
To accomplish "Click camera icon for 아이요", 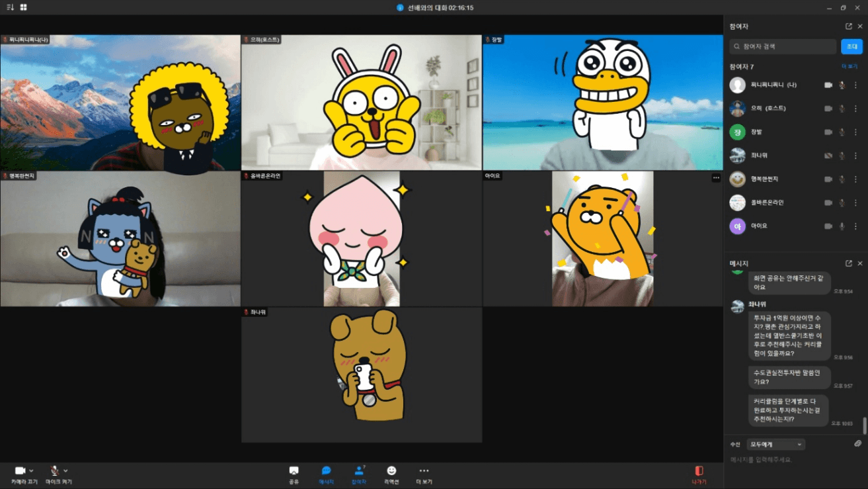I will click(x=828, y=226).
